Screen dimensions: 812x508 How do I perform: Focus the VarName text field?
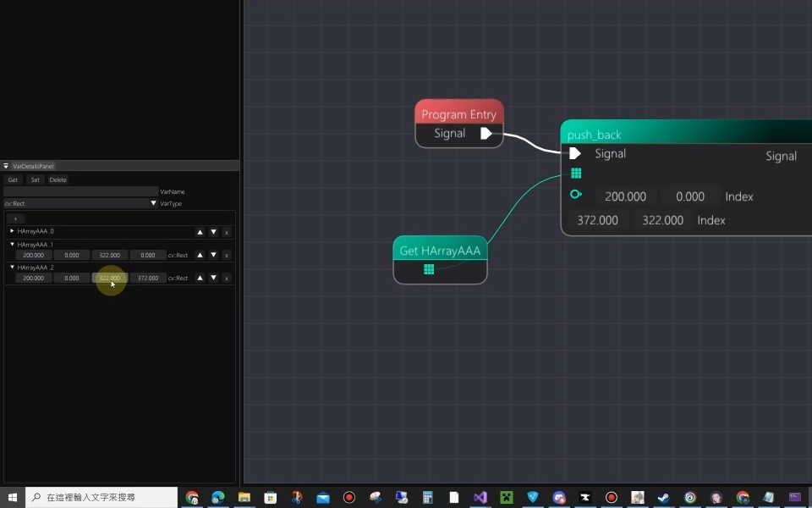80,191
